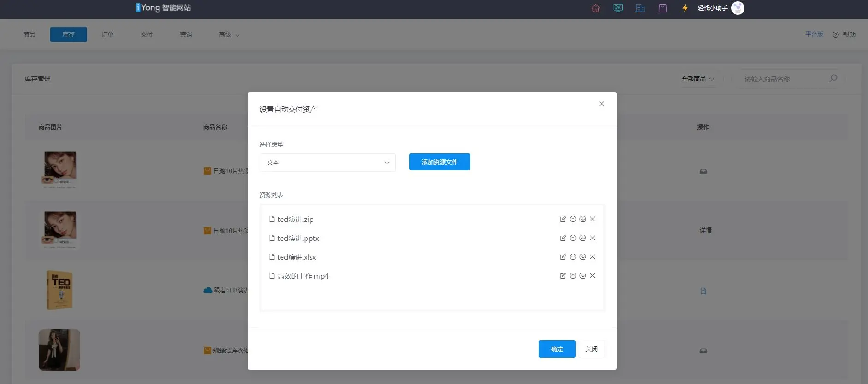
Task: Open the 全部商品 filter dropdown
Action: [697, 79]
